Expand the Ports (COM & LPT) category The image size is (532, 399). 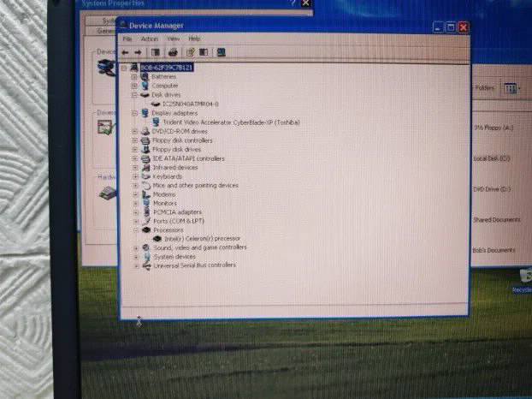136,221
